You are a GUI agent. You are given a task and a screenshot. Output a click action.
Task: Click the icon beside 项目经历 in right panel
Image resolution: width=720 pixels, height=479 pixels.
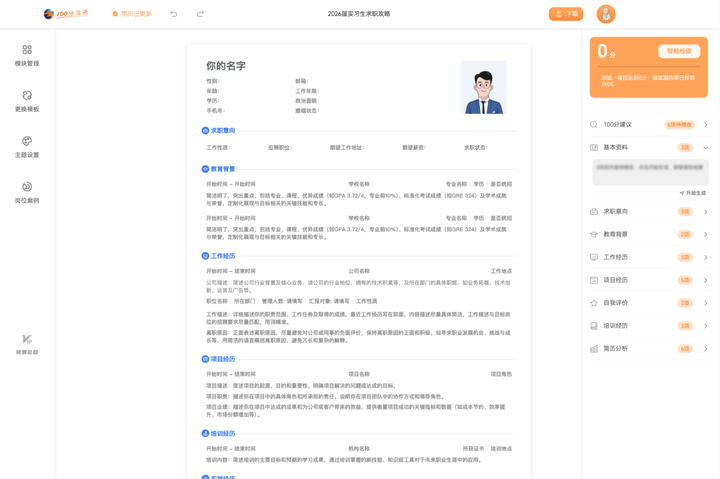pyautogui.click(x=594, y=280)
